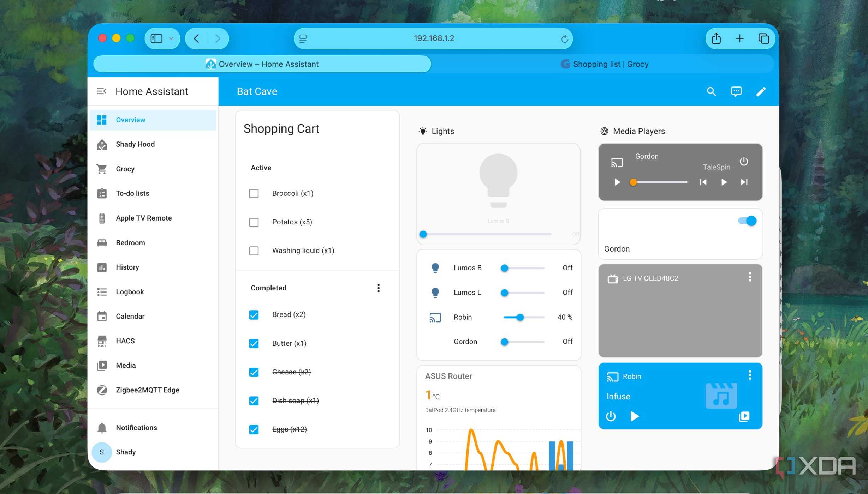This screenshot has width=868, height=494.
Task: Check the Broccoli (x1) item
Action: click(254, 193)
